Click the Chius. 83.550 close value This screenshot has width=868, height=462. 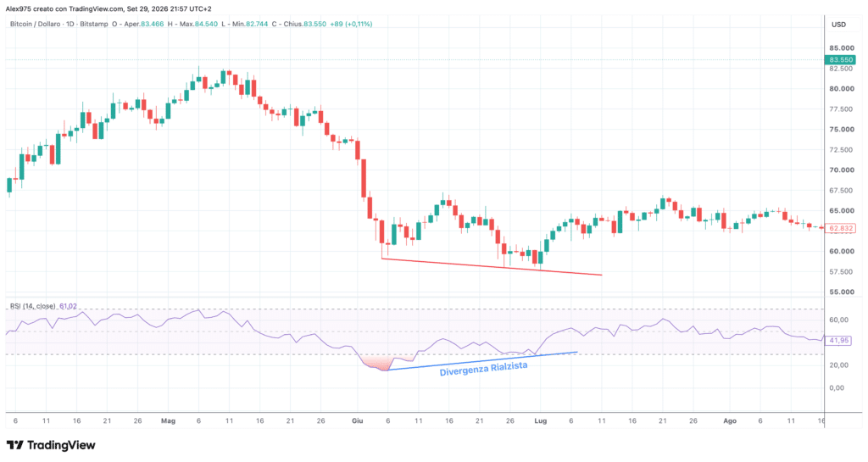(304, 25)
